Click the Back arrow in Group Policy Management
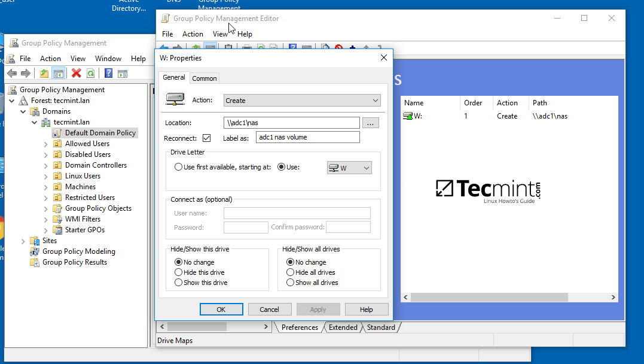Viewport: 644px width, 364px height. point(12,73)
